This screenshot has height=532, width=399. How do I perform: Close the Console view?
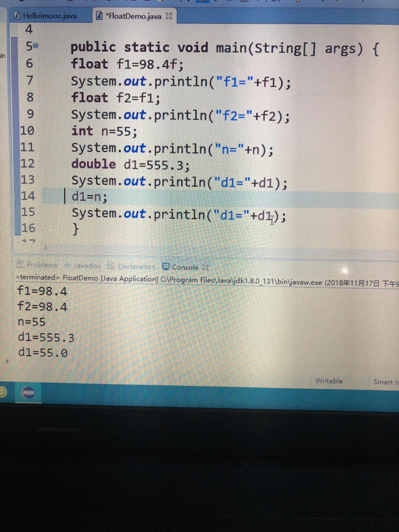click(205, 267)
